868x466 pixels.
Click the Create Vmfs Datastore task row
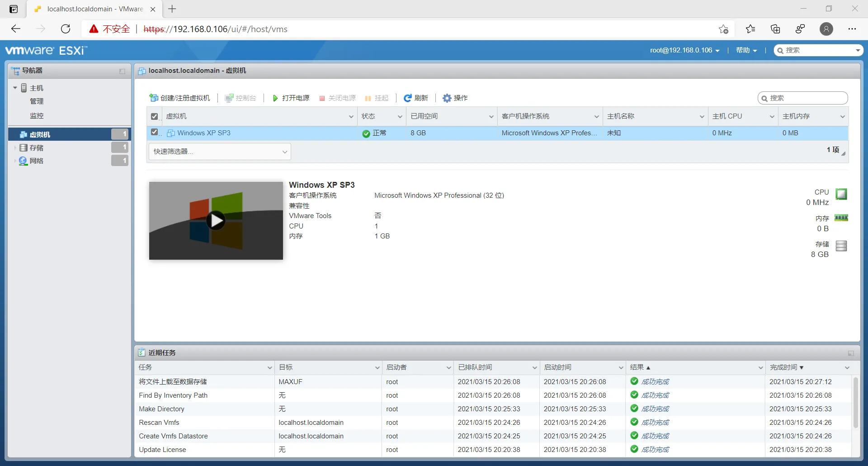click(494, 436)
